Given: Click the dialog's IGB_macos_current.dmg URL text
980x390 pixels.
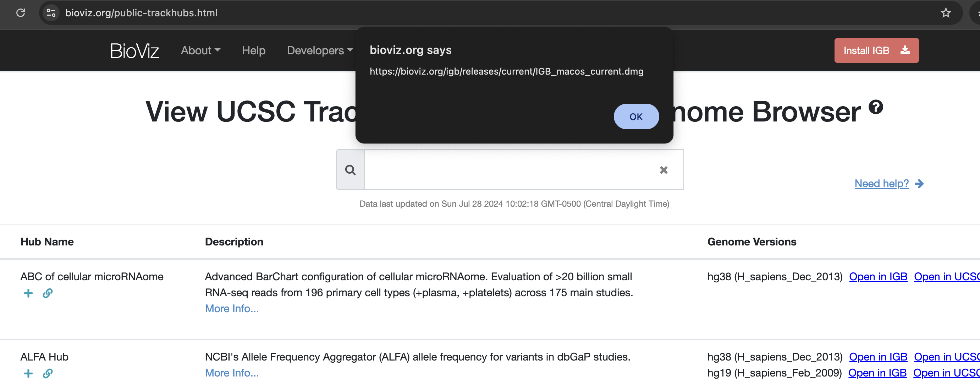Looking at the screenshot, I should click(506, 71).
